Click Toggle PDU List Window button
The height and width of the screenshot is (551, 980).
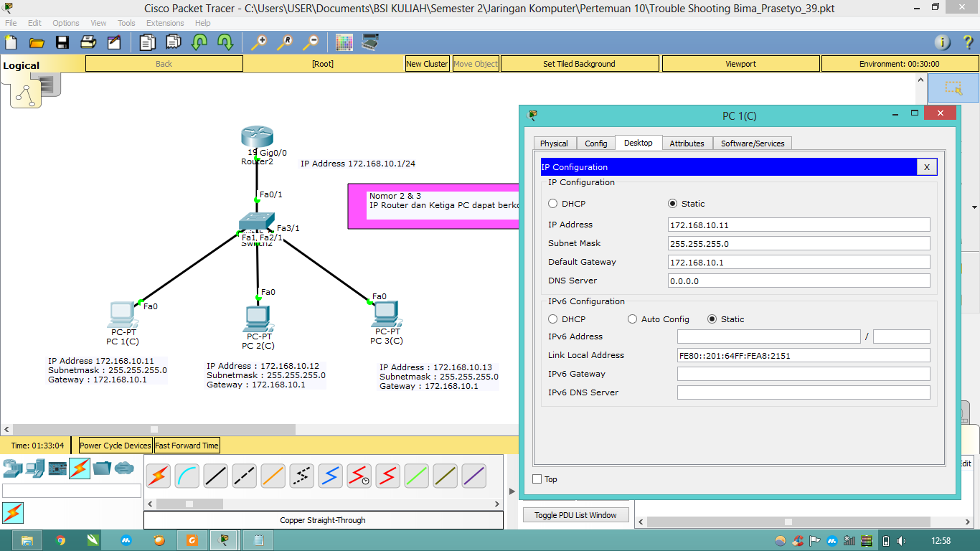(x=575, y=515)
